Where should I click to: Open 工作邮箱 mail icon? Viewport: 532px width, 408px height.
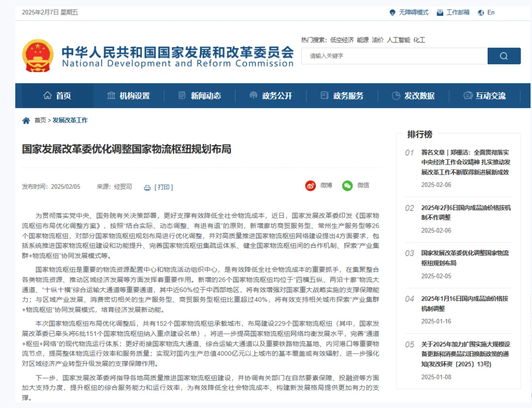click(440, 13)
